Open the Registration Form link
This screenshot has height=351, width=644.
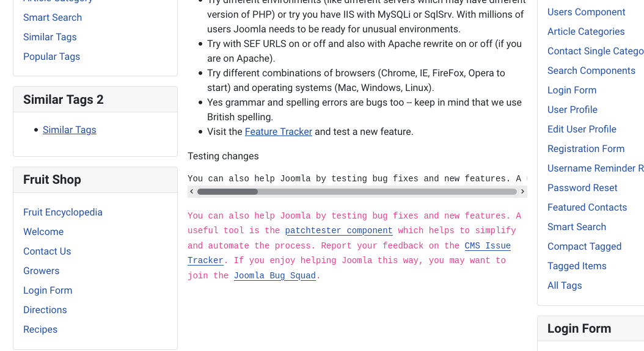pos(586,148)
